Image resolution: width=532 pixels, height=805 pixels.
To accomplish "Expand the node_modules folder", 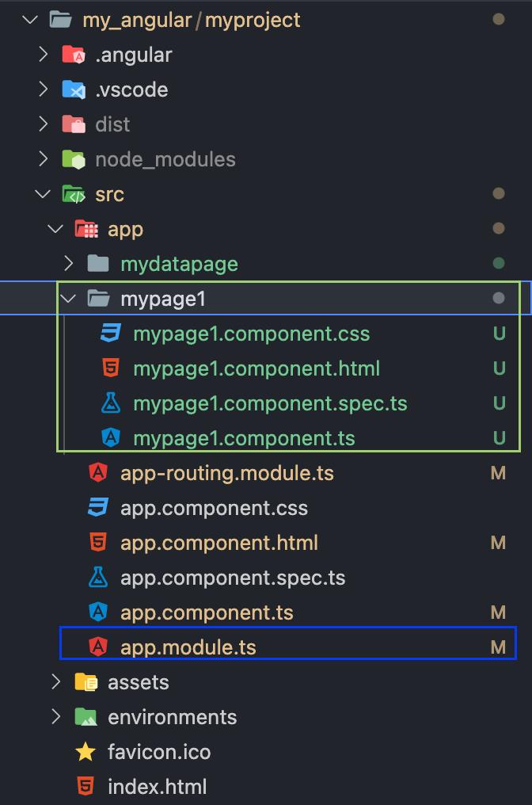I will tap(44, 158).
